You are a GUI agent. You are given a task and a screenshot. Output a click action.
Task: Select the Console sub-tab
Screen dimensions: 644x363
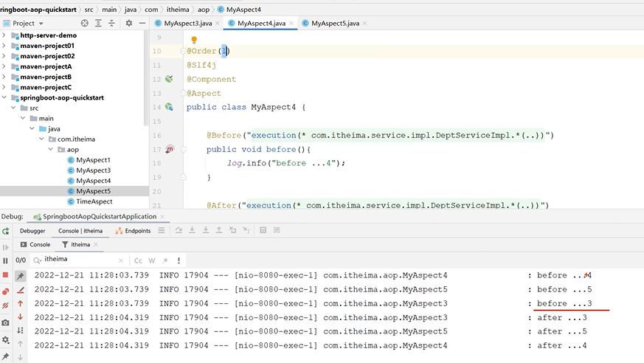pyautogui.click(x=35, y=244)
